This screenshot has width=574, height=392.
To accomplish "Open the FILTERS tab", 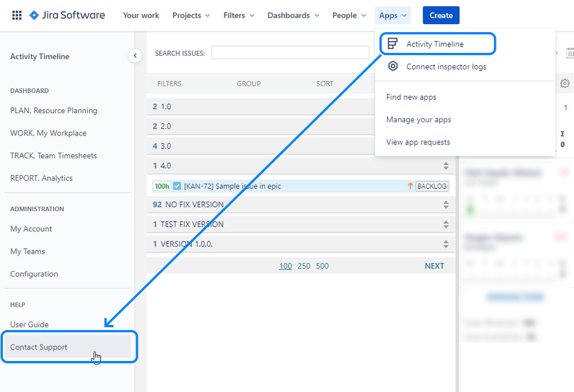I will coord(169,83).
